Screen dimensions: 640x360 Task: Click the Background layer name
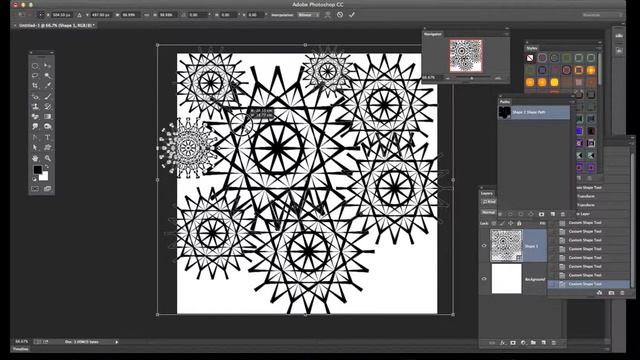(535, 279)
